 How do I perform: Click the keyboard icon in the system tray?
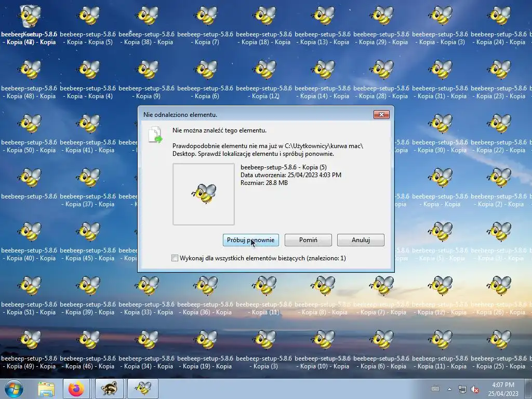point(435,389)
